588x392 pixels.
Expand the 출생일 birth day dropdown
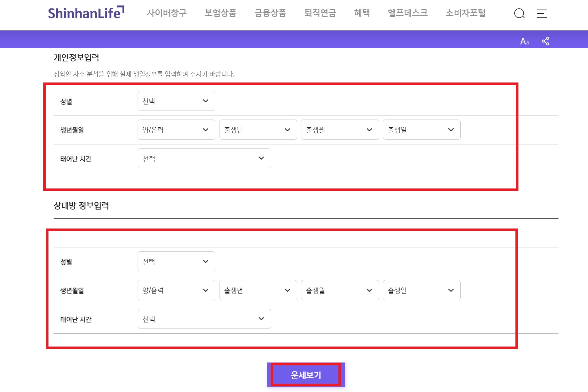click(x=422, y=130)
